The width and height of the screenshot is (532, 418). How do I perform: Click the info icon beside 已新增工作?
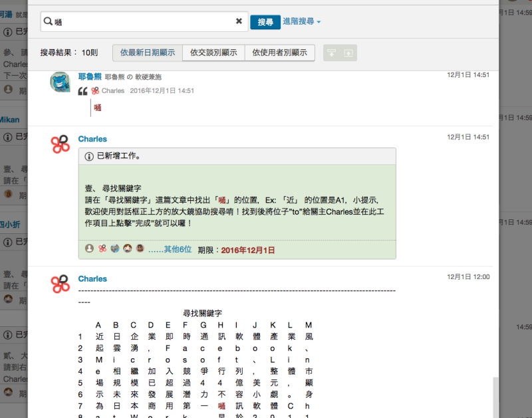89,156
